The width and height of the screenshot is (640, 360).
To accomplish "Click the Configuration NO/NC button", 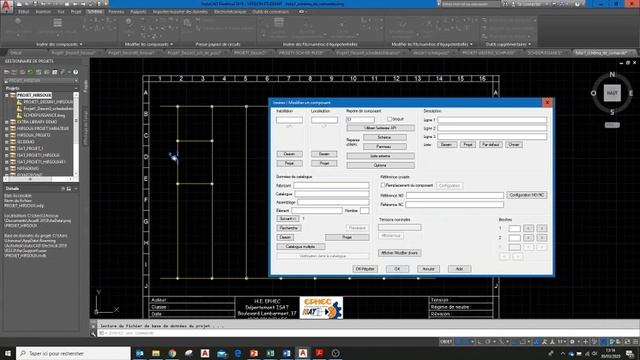I will pos(527,195).
